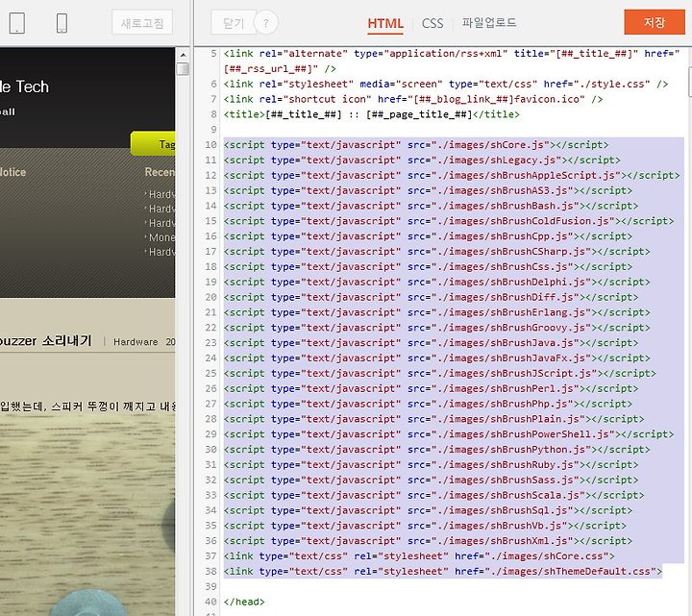Click the 닫기 close button

[234, 22]
